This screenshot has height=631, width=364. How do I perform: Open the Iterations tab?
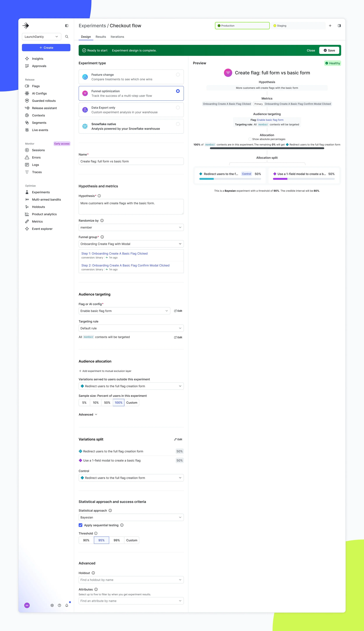tap(117, 37)
